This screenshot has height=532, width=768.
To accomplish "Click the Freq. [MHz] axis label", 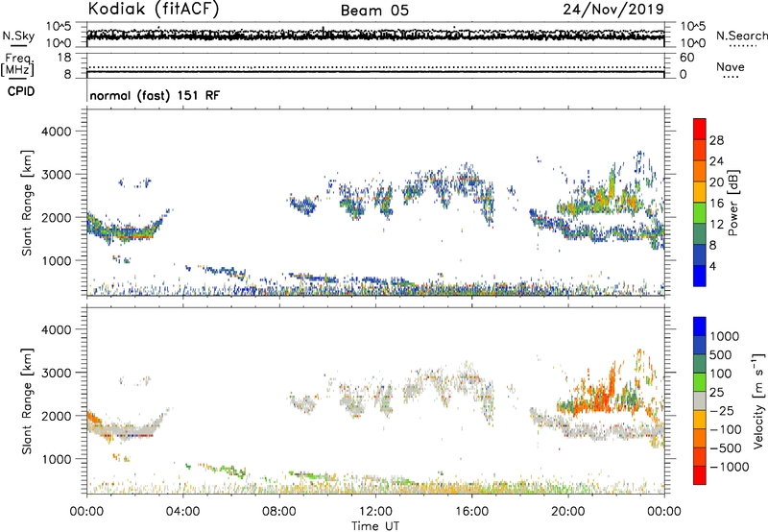I will pyautogui.click(x=17, y=65).
